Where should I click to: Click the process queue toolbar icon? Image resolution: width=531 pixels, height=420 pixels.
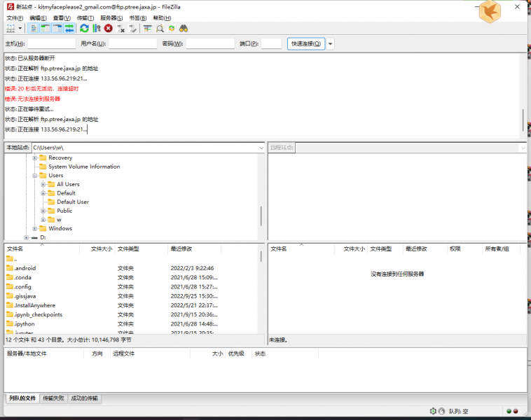96,29
